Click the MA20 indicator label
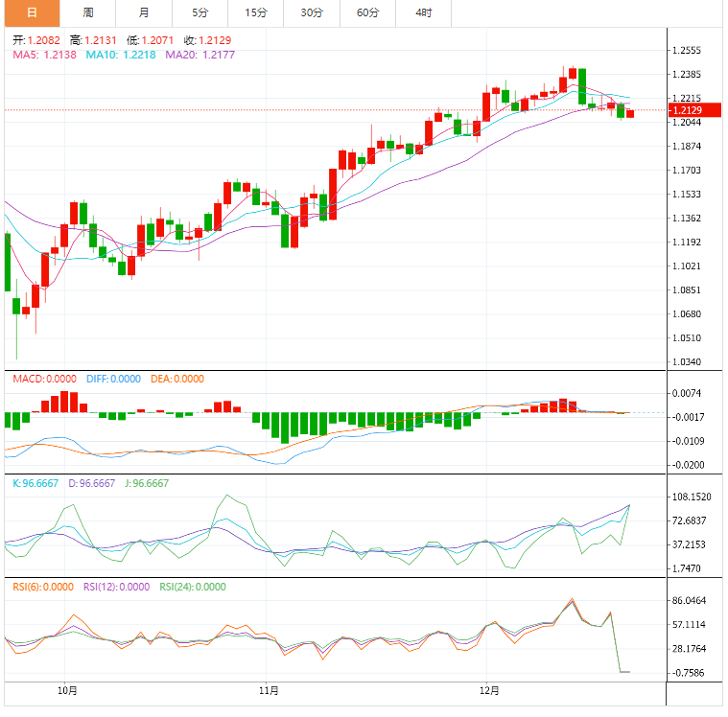The height and width of the screenshot is (717, 728). click(200, 56)
